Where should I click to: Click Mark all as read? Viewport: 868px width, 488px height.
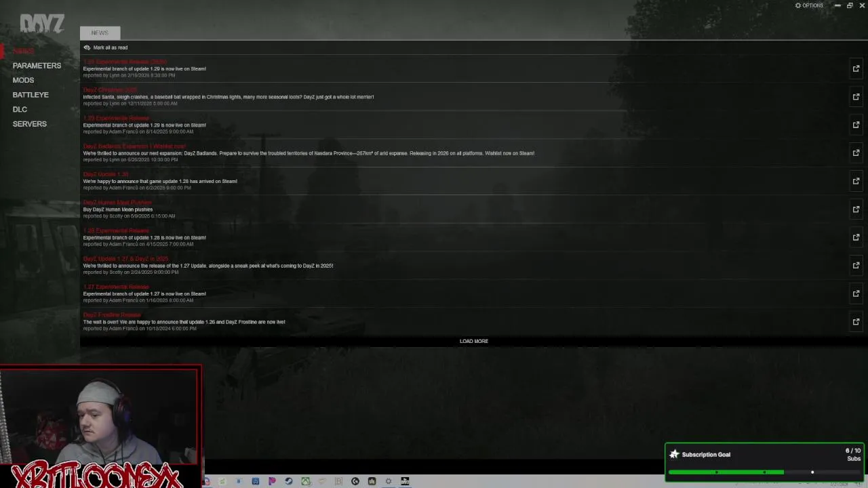[110, 47]
